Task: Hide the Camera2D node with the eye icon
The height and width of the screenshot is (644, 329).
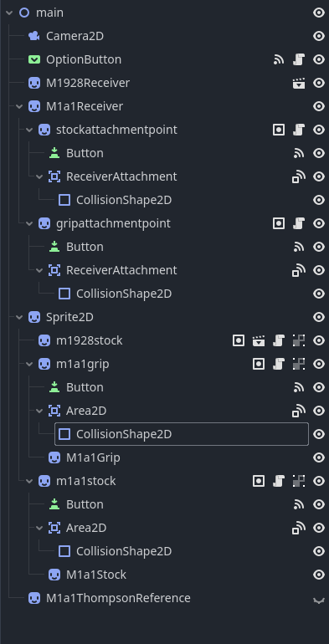Action: [x=319, y=36]
